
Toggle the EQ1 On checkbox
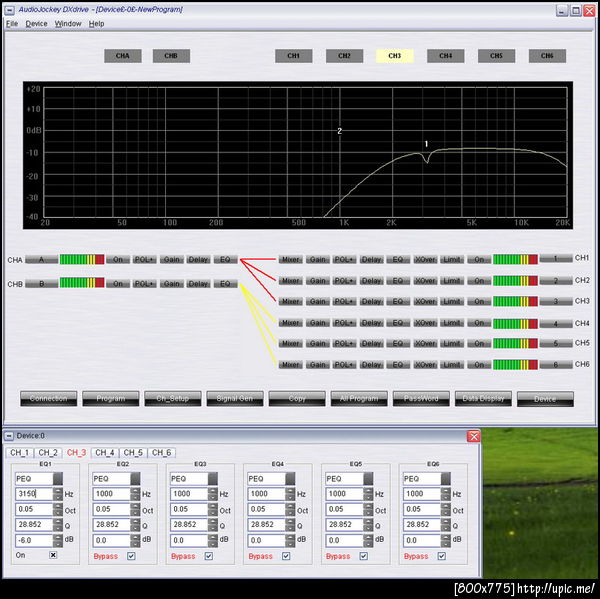(x=53, y=555)
